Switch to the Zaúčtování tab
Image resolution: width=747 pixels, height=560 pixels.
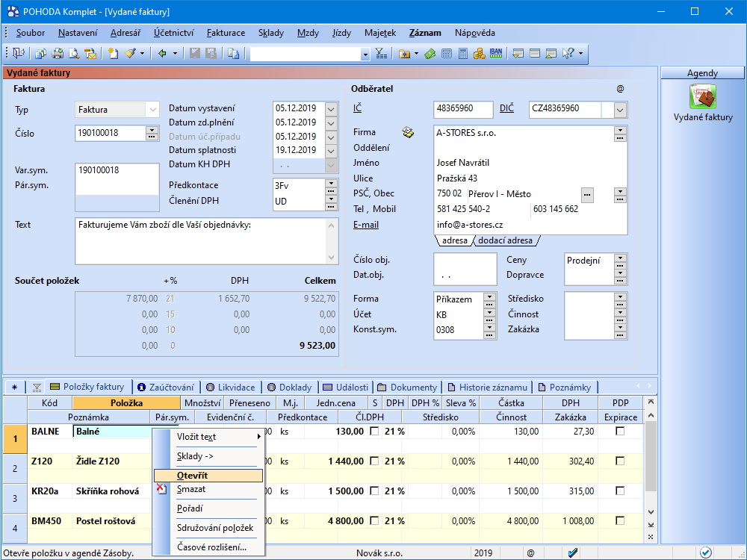click(166, 387)
